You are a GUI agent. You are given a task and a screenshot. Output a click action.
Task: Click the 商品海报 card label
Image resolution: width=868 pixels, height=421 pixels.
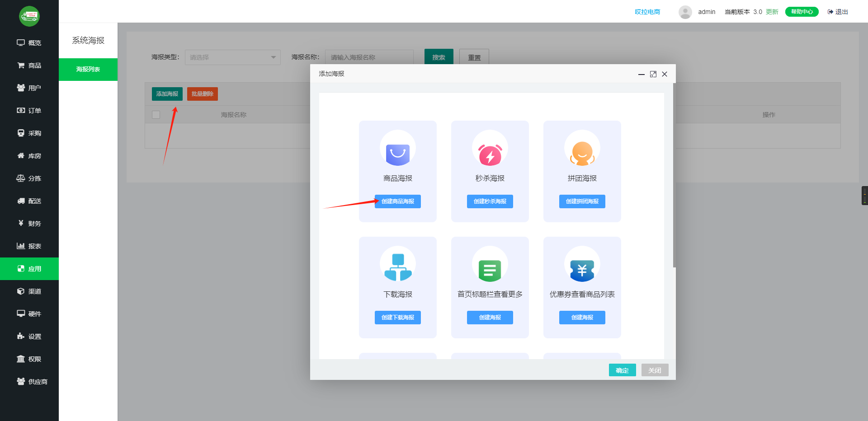coord(398,178)
